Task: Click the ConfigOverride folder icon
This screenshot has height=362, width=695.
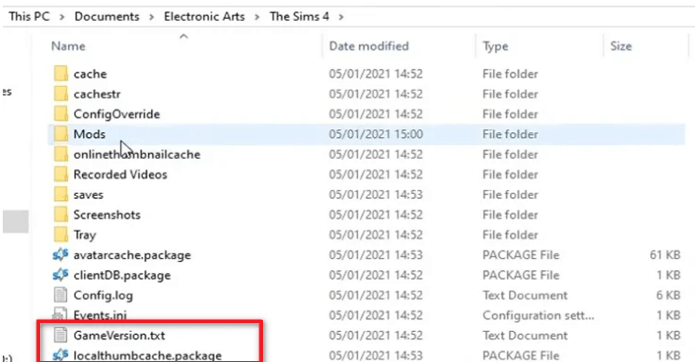Action: pyautogui.click(x=61, y=114)
